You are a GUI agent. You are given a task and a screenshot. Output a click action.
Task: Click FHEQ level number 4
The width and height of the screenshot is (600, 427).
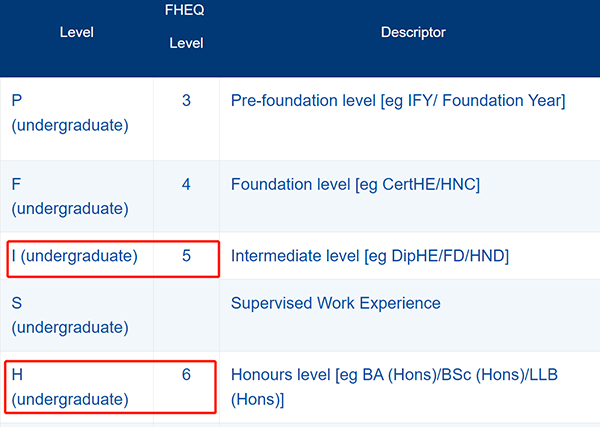(x=186, y=185)
